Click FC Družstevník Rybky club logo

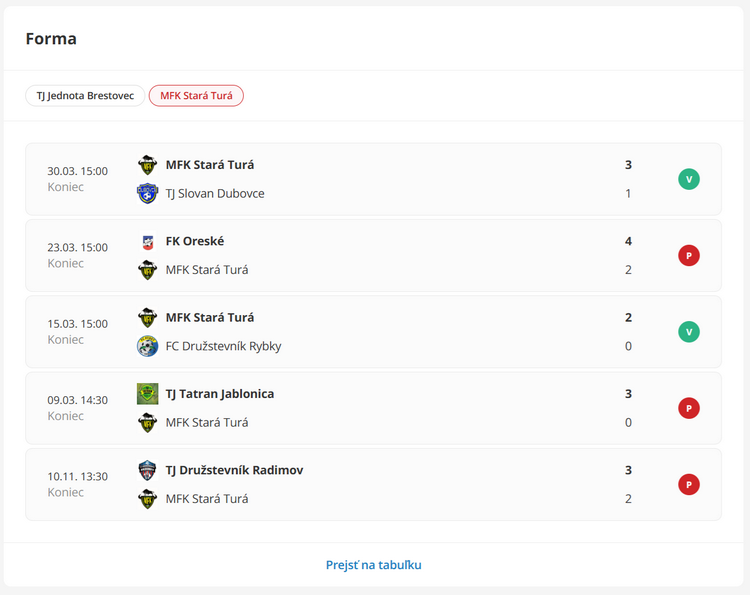coord(147,346)
